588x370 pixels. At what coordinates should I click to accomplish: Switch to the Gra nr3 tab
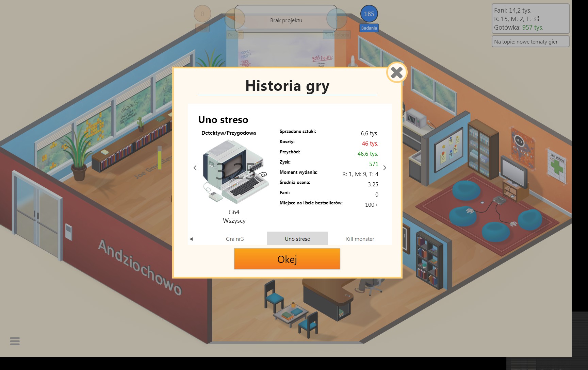235,239
